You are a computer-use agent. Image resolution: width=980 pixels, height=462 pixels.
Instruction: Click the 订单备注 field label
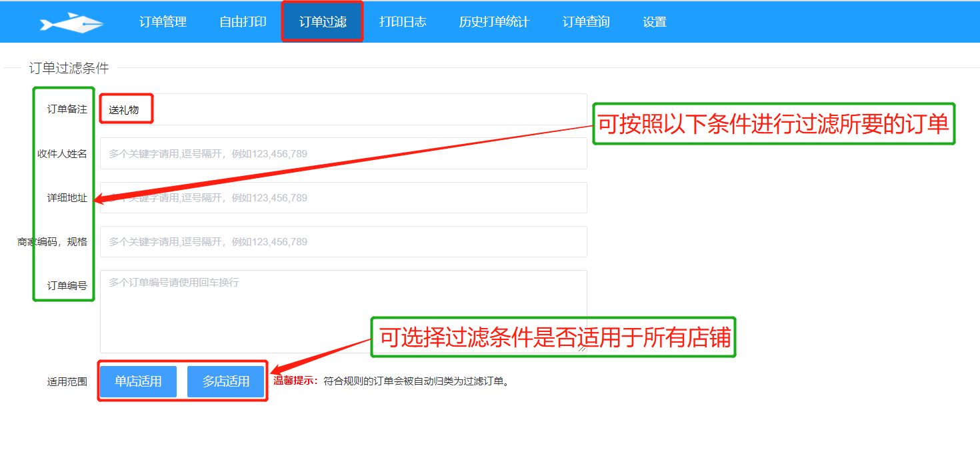click(x=67, y=109)
